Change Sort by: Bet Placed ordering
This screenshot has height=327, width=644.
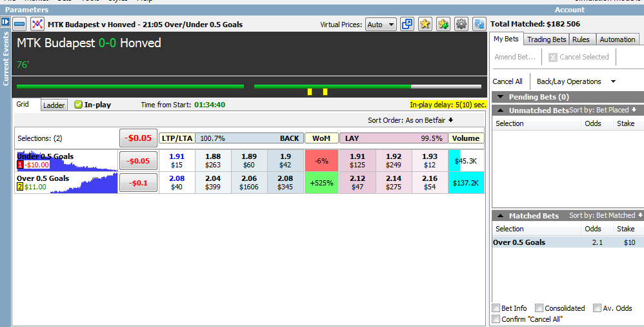coord(603,110)
